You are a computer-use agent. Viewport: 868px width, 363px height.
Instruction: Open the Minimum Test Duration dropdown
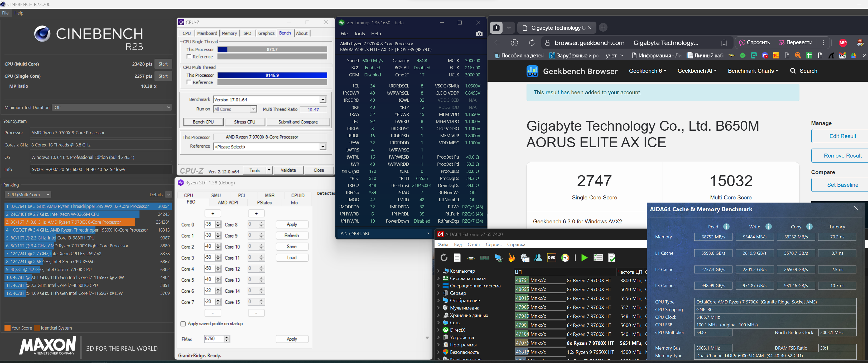[x=112, y=107]
